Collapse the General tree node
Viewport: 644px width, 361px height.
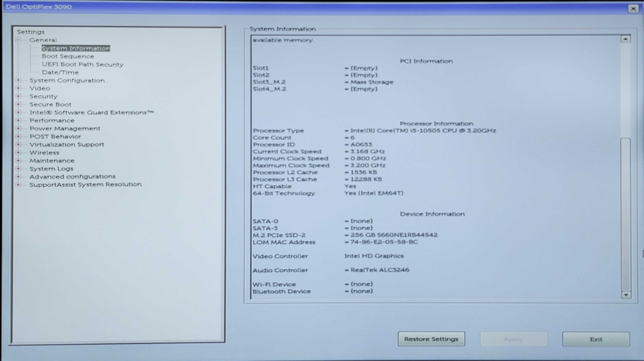[19, 40]
